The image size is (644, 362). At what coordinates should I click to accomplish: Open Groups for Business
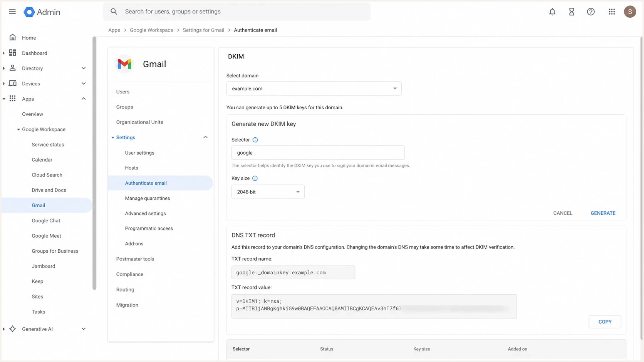tap(55, 251)
